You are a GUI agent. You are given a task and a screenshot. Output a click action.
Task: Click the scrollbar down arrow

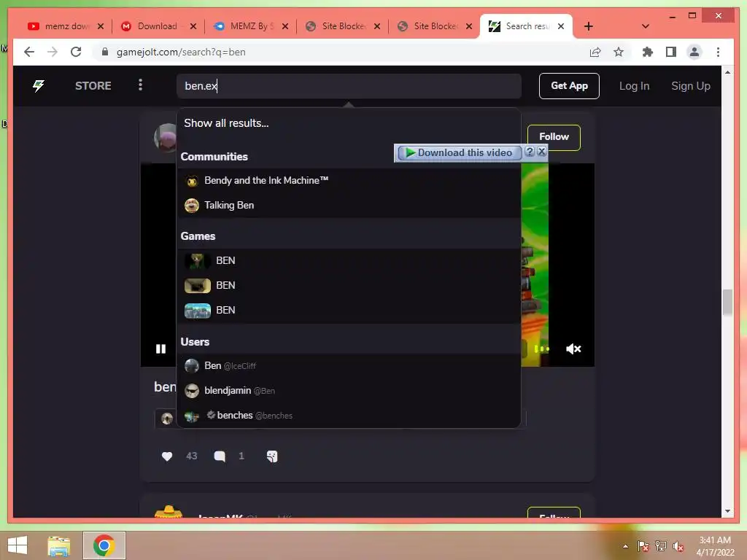pos(727,511)
